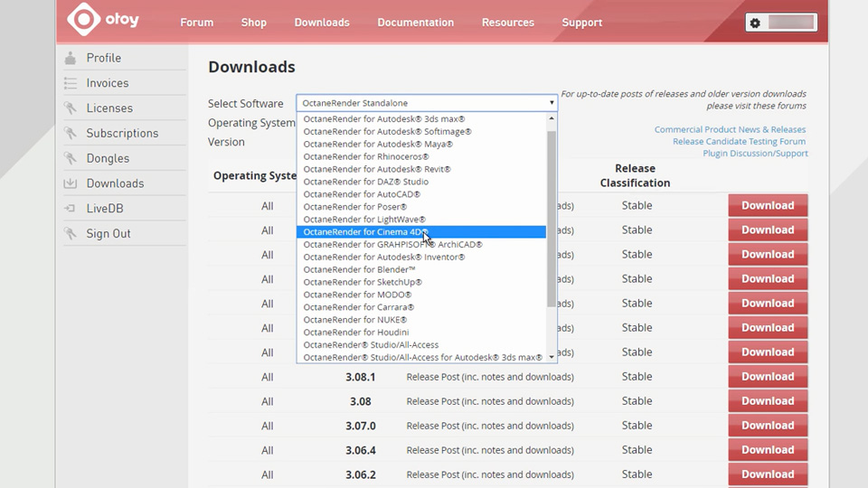The height and width of the screenshot is (488, 868).
Task: Open the Forum menu
Action: [x=196, y=23]
